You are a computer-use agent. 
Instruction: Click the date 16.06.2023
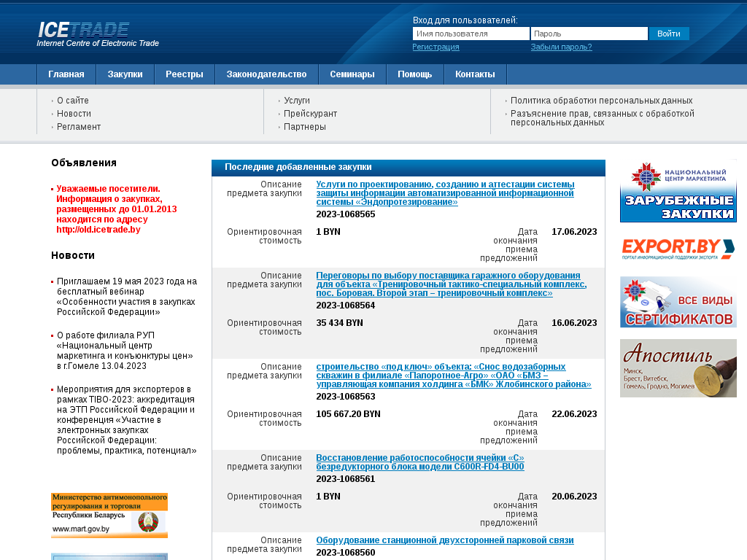pos(574,323)
